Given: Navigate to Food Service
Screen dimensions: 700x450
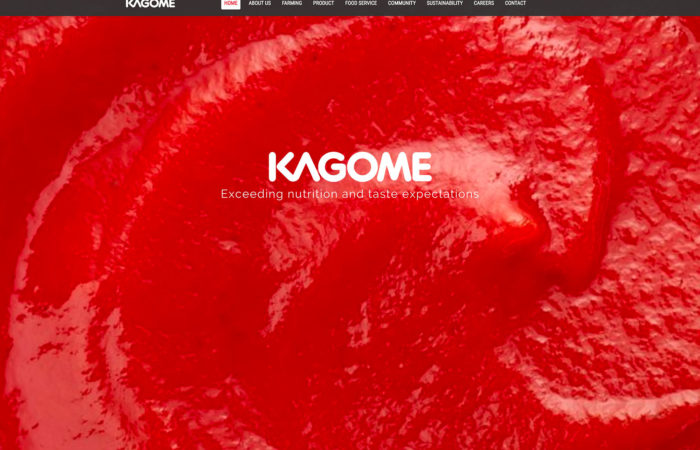Looking at the screenshot, I should click(361, 4).
